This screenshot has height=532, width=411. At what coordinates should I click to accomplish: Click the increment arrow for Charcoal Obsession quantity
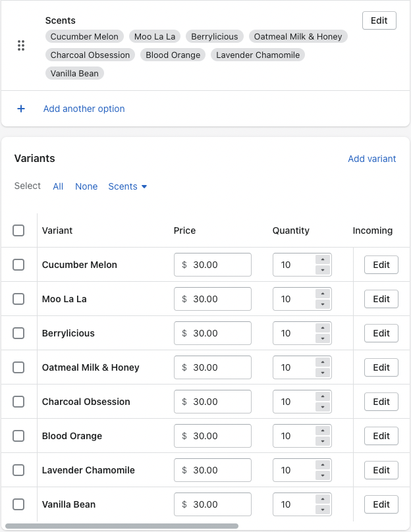pyautogui.click(x=322, y=397)
